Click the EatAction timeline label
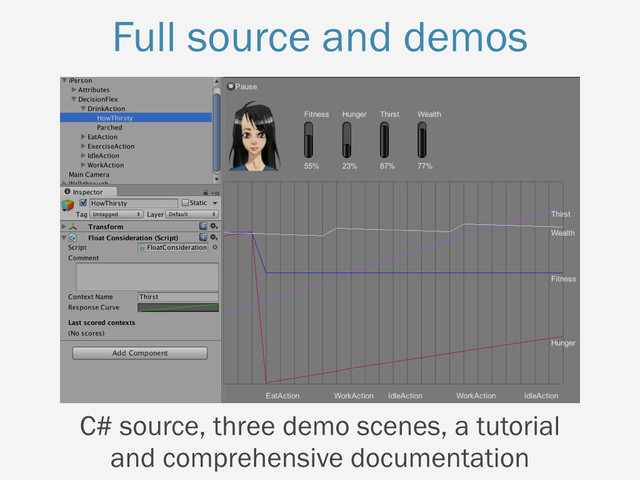Image resolution: width=640 pixels, height=480 pixels. coord(282,396)
